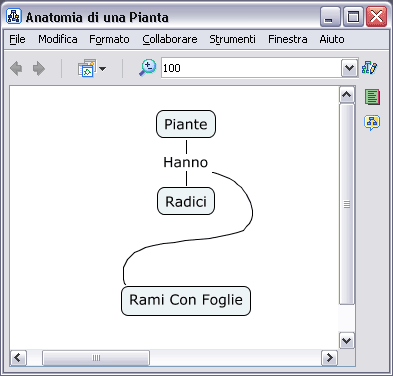
Task: Maximize the Anatomia di una Pianta window
Action: [353, 17]
